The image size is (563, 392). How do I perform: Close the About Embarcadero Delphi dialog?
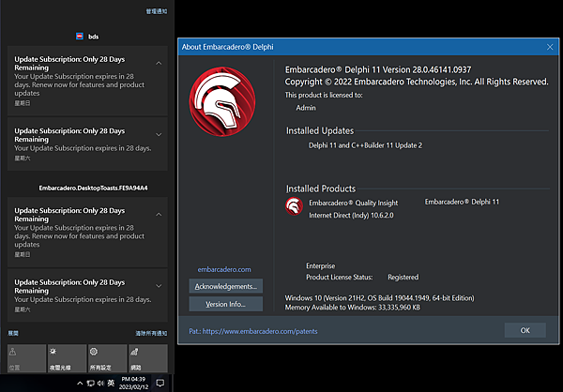click(550, 47)
